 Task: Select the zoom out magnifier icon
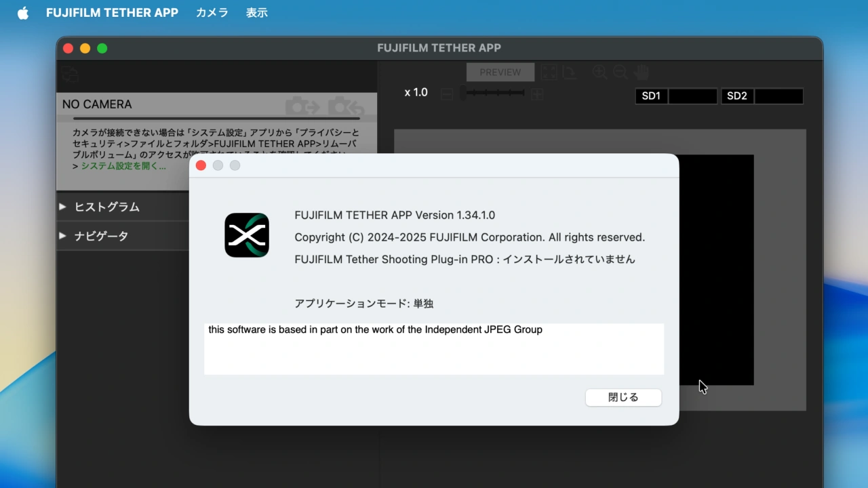(620, 72)
